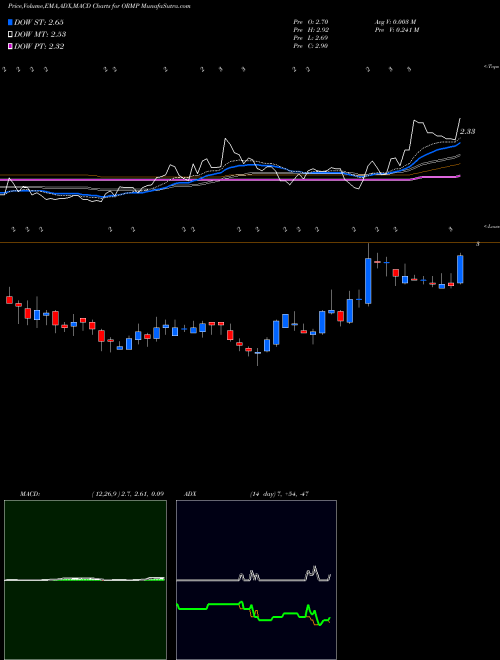Click the price level 3 axis label

click(x=478, y=244)
